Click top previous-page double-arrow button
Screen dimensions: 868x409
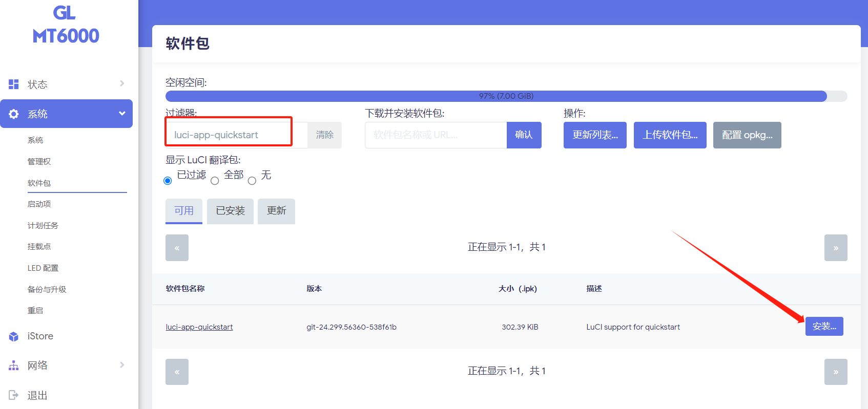(177, 248)
